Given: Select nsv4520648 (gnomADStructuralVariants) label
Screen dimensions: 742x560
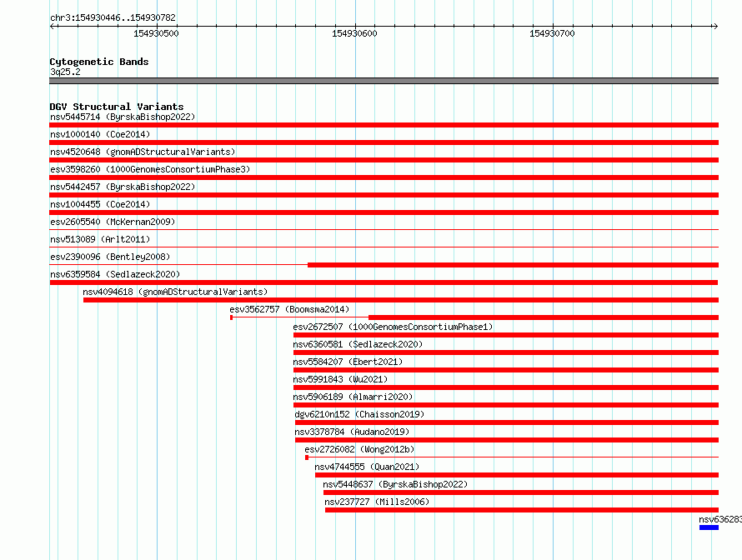Looking at the screenshot, I should tap(143, 152).
